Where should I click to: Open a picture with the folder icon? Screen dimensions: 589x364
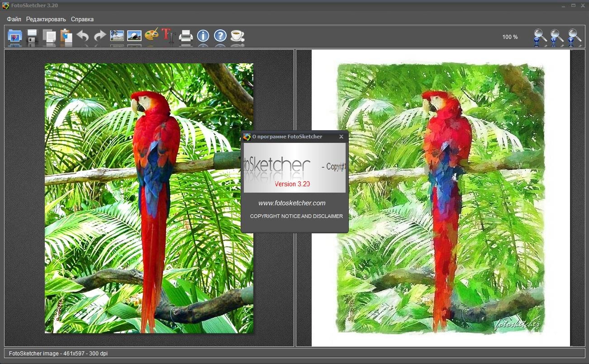click(15, 36)
